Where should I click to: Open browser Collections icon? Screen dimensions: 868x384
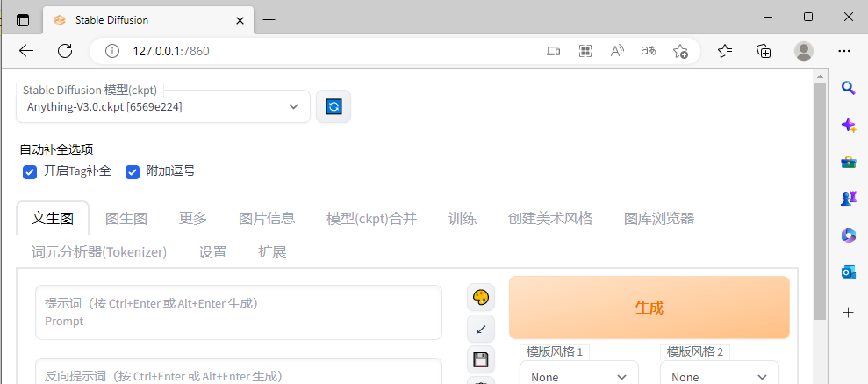pyautogui.click(x=764, y=51)
